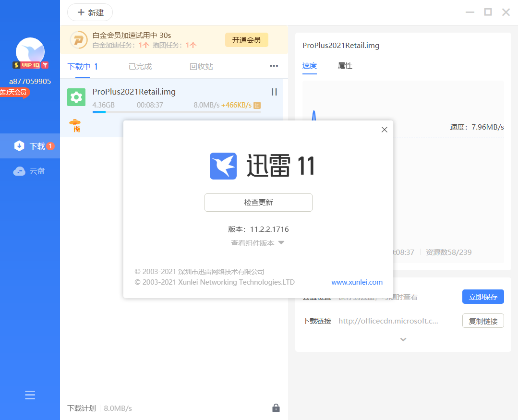Close the 迅雷 11 about dialog

(x=384, y=130)
